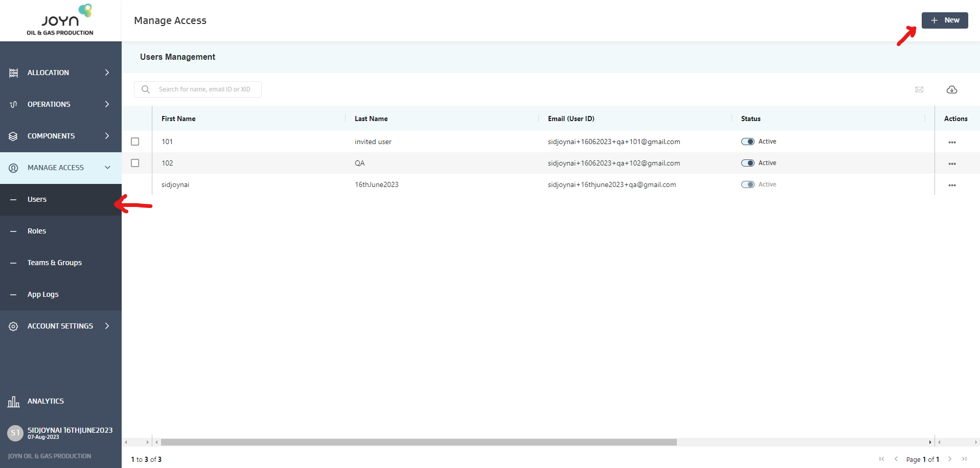
Task: Go to the next page arrow
Action: pyautogui.click(x=949, y=459)
